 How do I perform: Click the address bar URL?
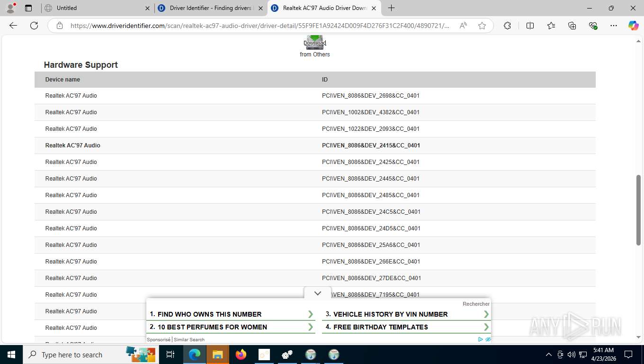(260, 26)
